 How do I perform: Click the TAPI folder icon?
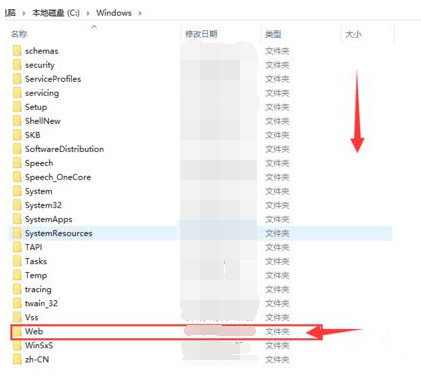pyautogui.click(x=17, y=247)
